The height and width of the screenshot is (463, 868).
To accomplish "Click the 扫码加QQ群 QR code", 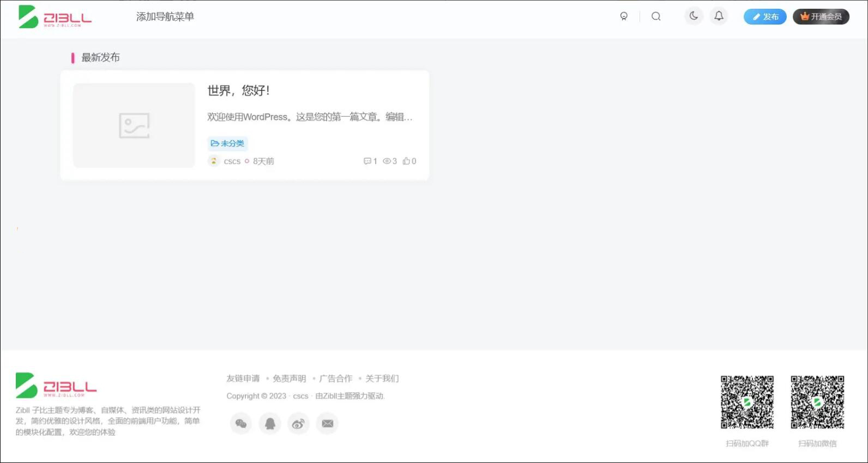I will coord(747,403).
